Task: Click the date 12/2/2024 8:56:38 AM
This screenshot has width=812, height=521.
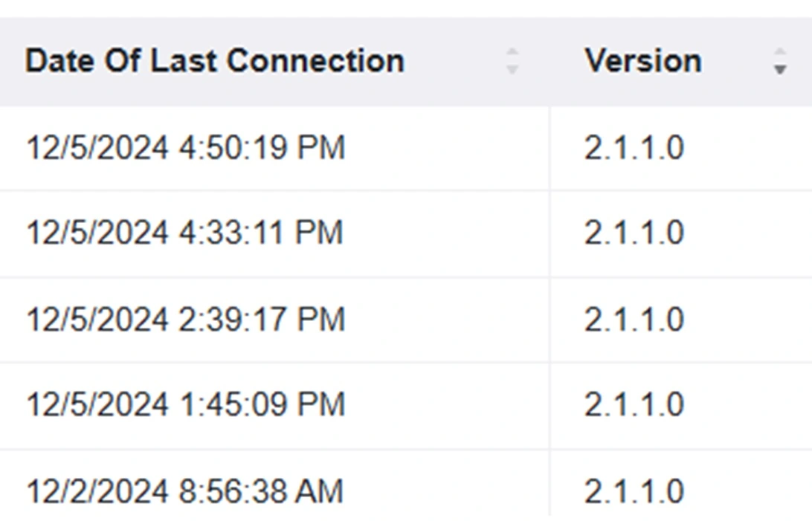Action: [184, 491]
